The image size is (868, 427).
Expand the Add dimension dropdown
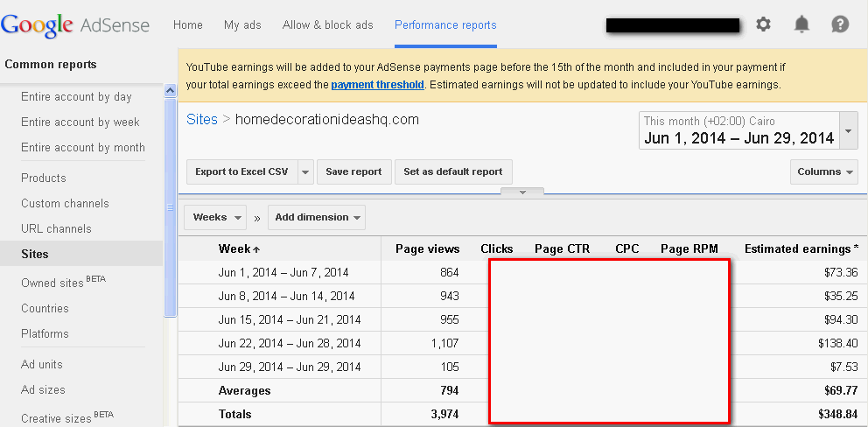pyautogui.click(x=317, y=217)
